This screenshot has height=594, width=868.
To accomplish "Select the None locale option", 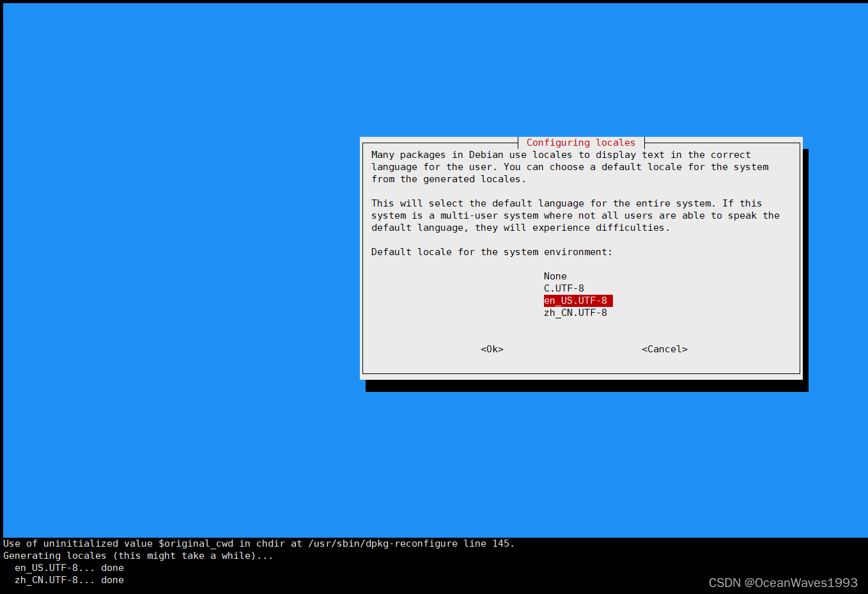I will pos(555,276).
